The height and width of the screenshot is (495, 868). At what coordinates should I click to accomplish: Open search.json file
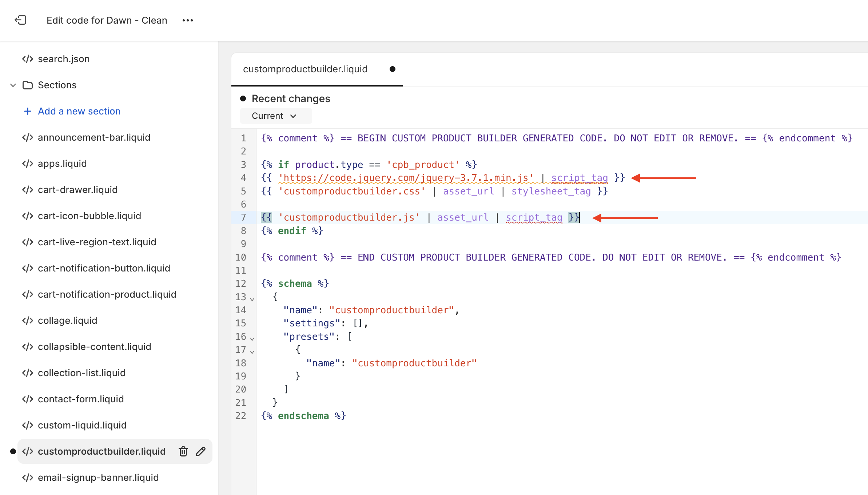tap(64, 59)
